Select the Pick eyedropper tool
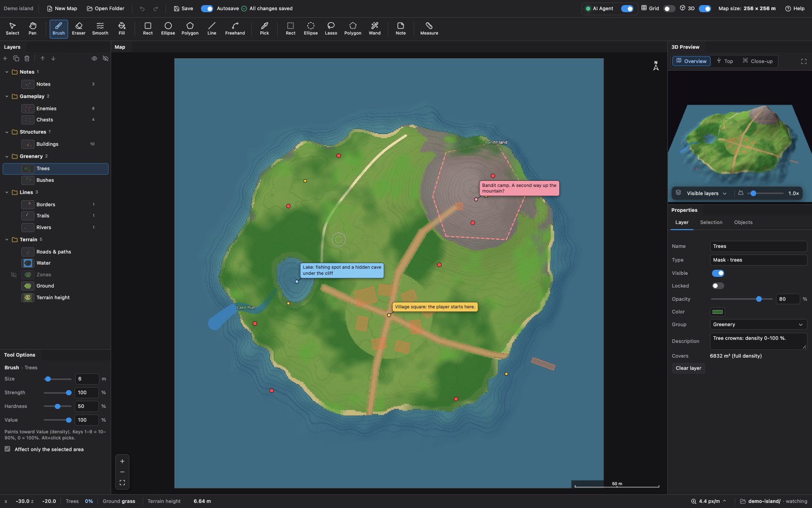812x508 pixels. click(264, 28)
